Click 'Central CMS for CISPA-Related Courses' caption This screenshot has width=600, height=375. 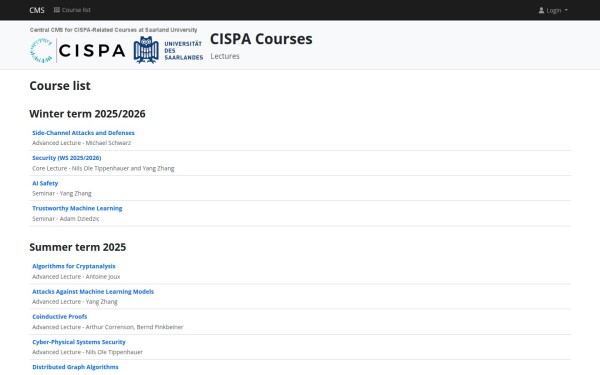point(114,30)
